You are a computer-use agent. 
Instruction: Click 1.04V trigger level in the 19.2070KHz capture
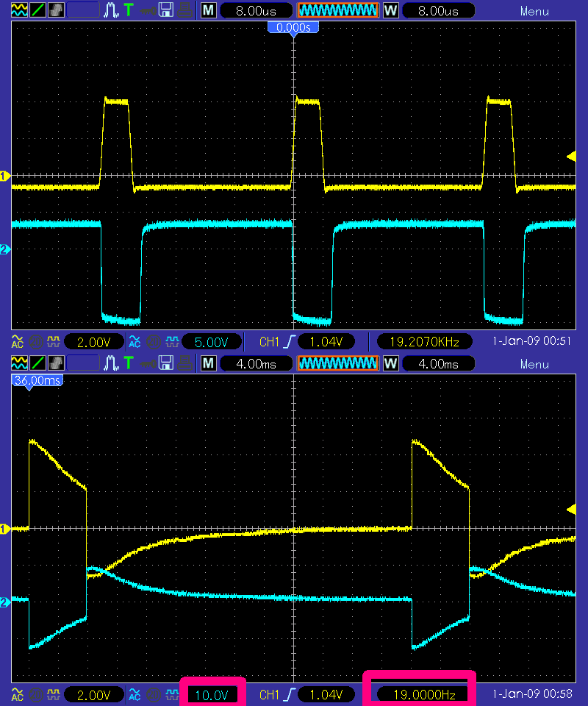tap(326, 342)
